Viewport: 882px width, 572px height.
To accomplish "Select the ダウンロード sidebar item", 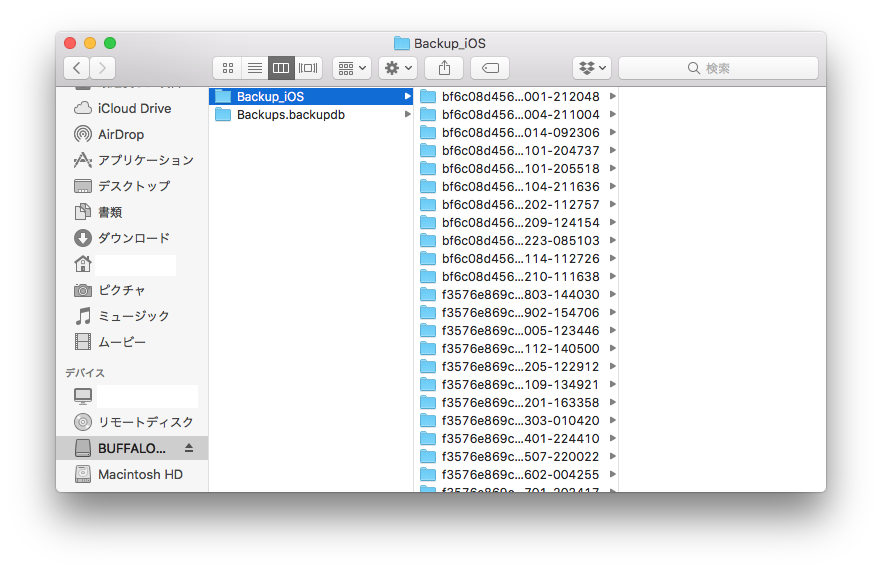I will tap(133, 238).
